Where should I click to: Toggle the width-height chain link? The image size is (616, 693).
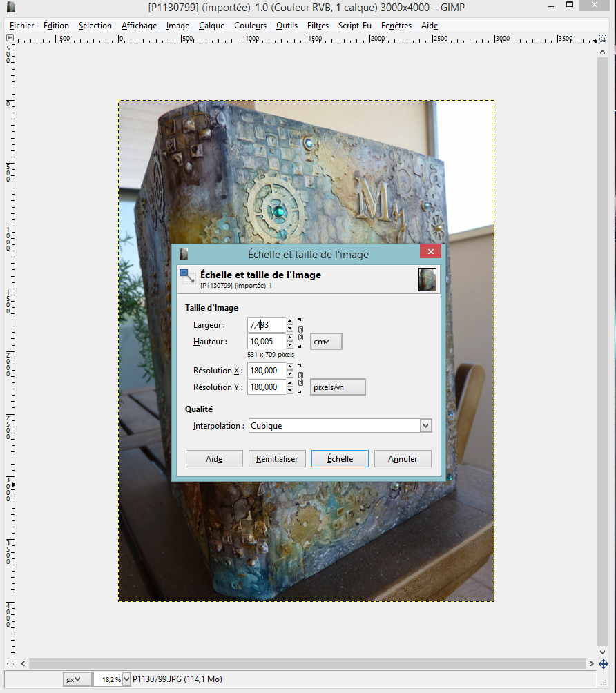pyautogui.click(x=300, y=333)
